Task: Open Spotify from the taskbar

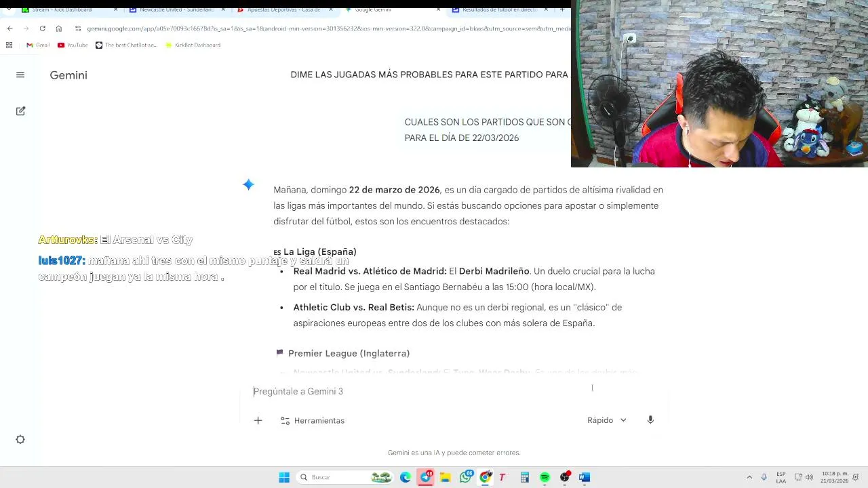Action: (x=545, y=477)
